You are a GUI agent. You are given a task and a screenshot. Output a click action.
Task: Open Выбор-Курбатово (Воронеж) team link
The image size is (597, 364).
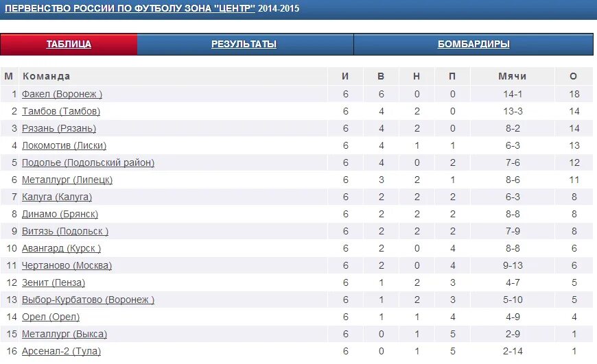coord(88,300)
